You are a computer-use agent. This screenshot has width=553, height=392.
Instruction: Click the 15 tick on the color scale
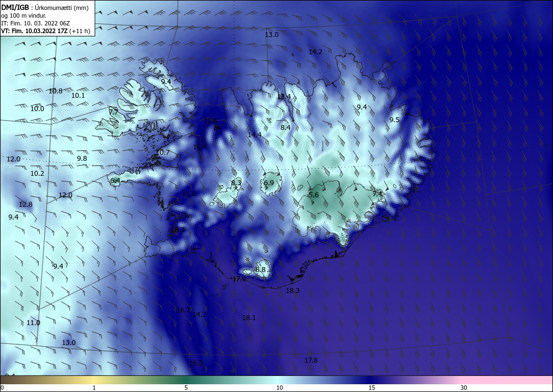(x=372, y=388)
